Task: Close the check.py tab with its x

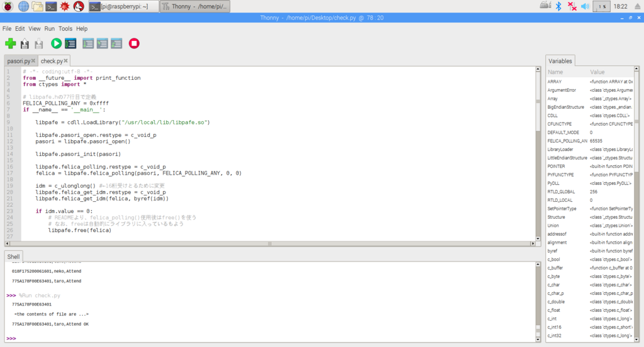Action: (x=67, y=61)
